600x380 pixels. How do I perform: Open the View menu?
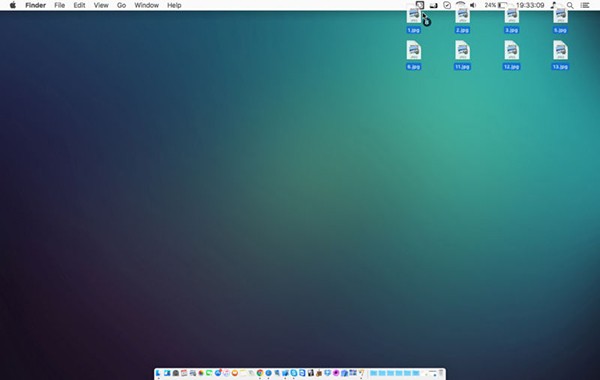(x=101, y=5)
